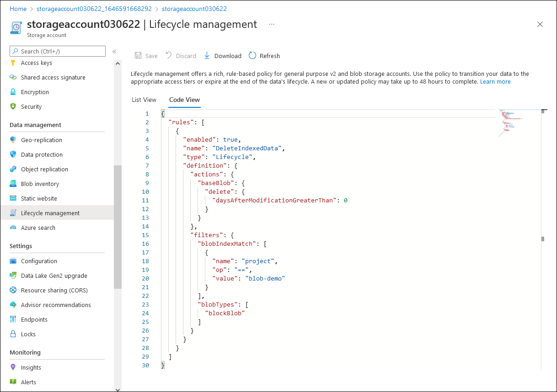
Task: Click the Refresh circular arrow icon
Action: pos(252,56)
